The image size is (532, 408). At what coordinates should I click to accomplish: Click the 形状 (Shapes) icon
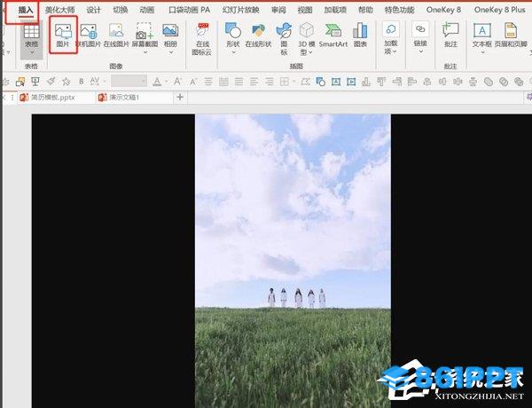click(x=233, y=34)
